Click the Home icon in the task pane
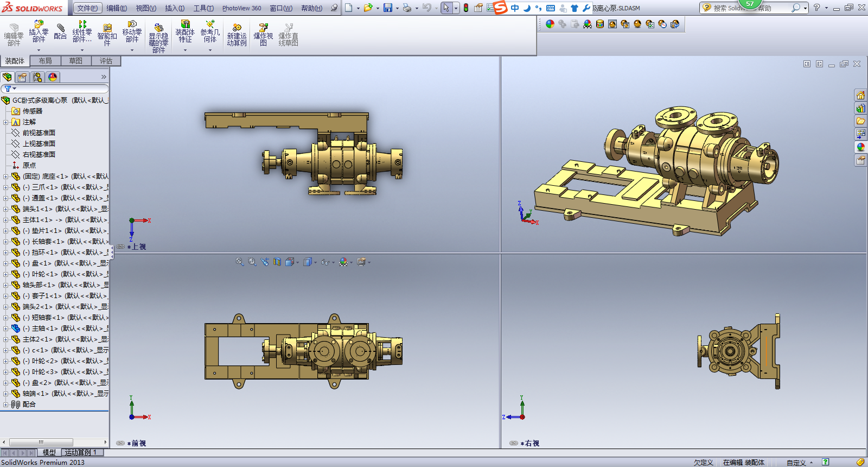The height and width of the screenshot is (467, 868). (860, 95)
